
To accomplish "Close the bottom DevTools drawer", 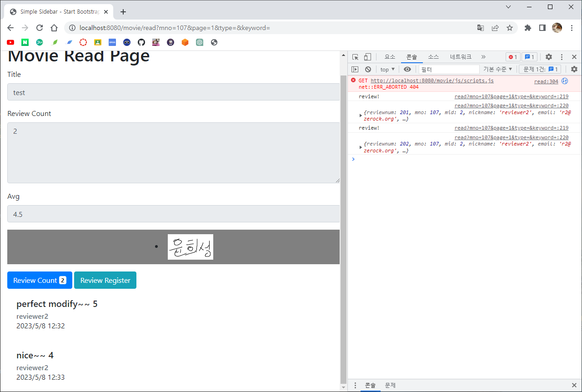I will 574,385.
